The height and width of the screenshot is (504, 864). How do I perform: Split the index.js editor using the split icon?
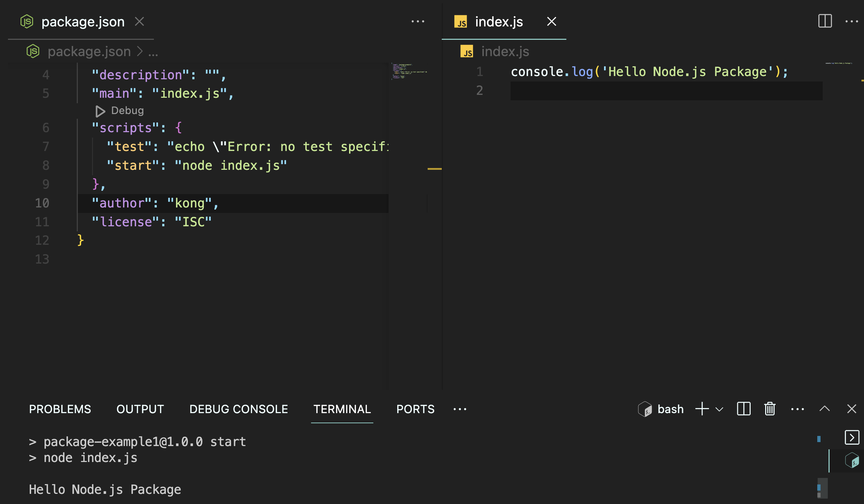point(825,21)
